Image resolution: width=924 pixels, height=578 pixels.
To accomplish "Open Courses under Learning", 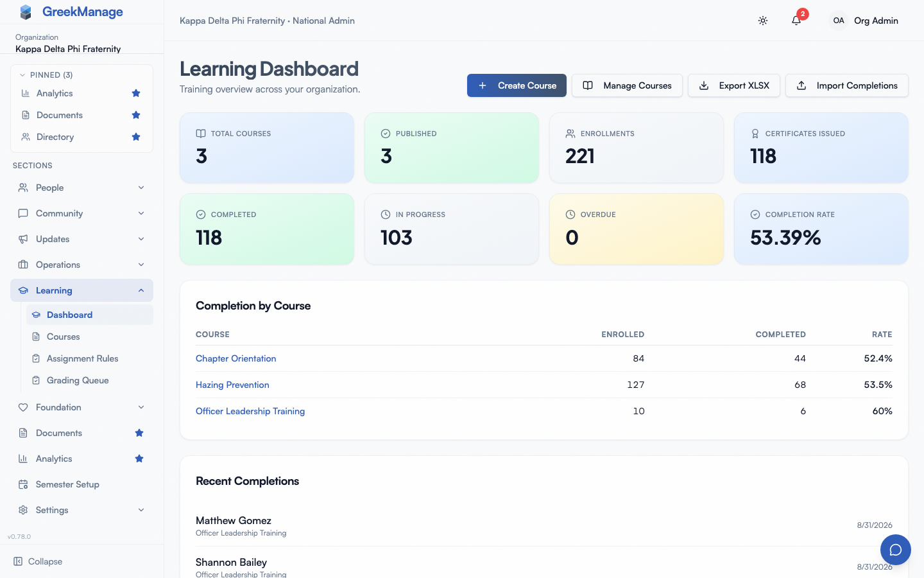I will tap(90, 337).
